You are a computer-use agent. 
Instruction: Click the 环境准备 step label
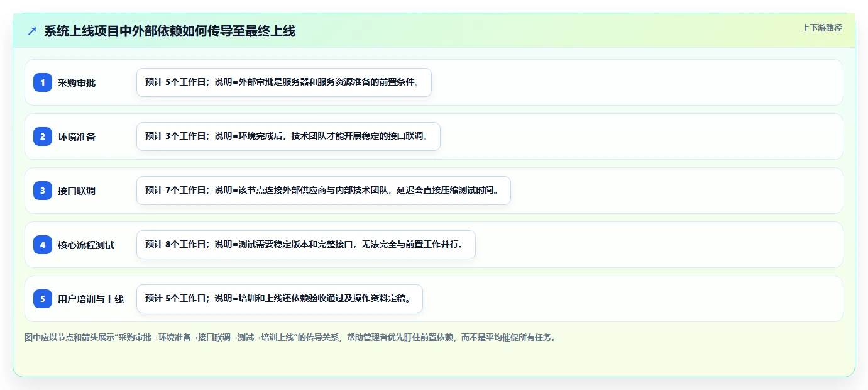(x=77, y=136)
